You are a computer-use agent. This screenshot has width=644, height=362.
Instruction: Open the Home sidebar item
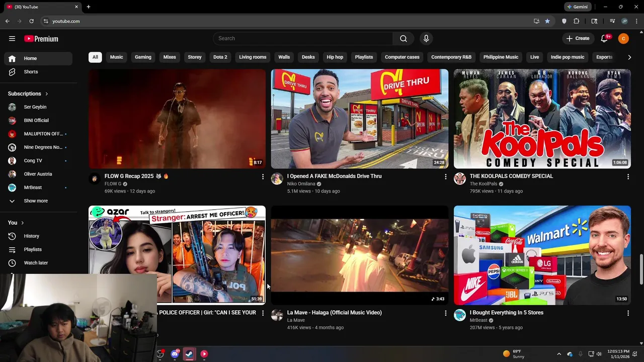[38, 58]
